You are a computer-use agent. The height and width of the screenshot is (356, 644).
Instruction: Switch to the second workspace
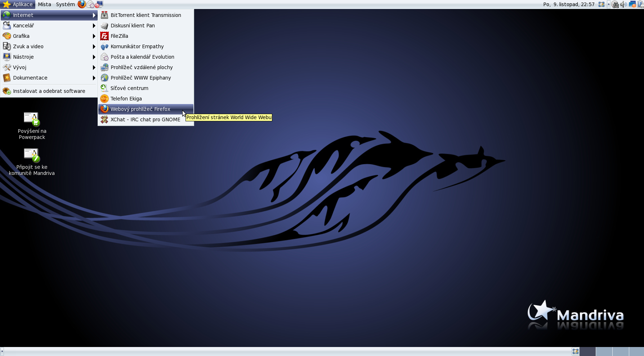[604, 351]
